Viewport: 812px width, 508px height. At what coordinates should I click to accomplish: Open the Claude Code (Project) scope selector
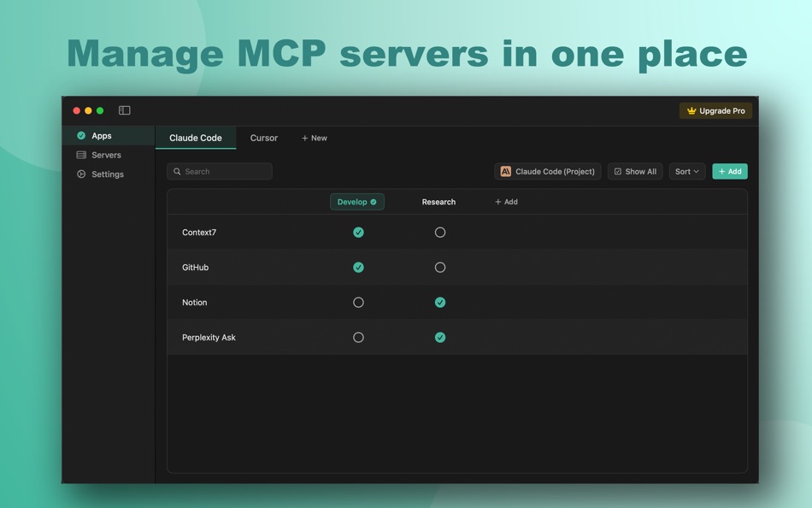click(x=547, y=172)
